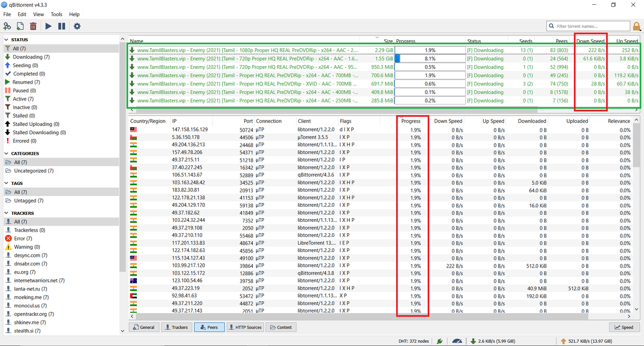Viewport: 644px width, 346px height.
Task: Select Seeding (0) status filter
Action: (x=60, y=65)
